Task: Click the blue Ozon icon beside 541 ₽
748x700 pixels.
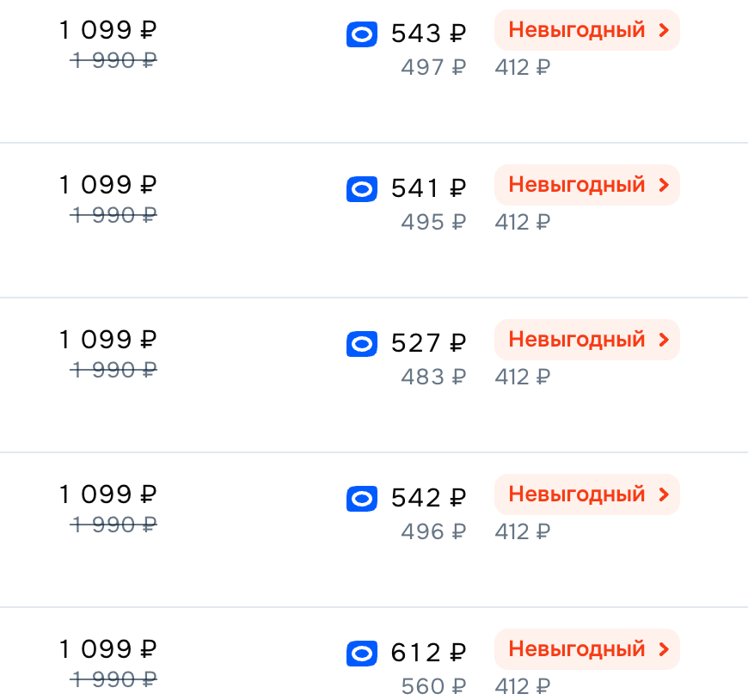Action: (362, 189)
